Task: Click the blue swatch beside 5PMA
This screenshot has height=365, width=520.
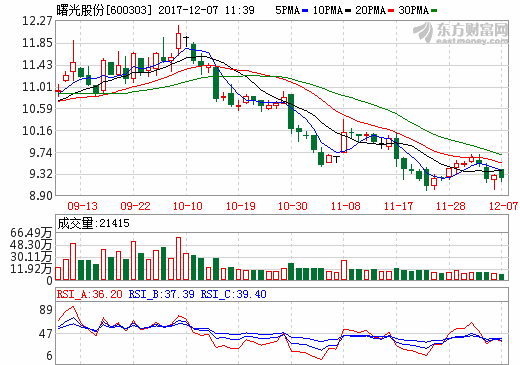Action: 305,11
